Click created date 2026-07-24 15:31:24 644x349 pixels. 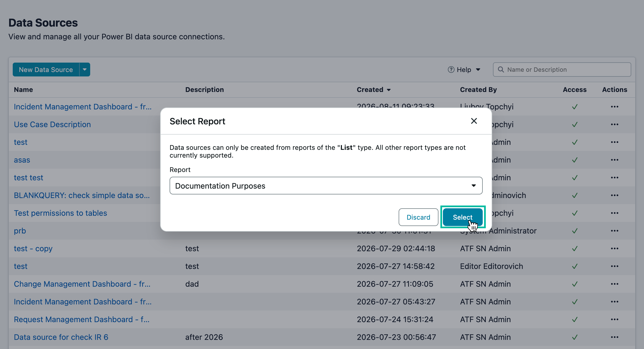point(395,319)
